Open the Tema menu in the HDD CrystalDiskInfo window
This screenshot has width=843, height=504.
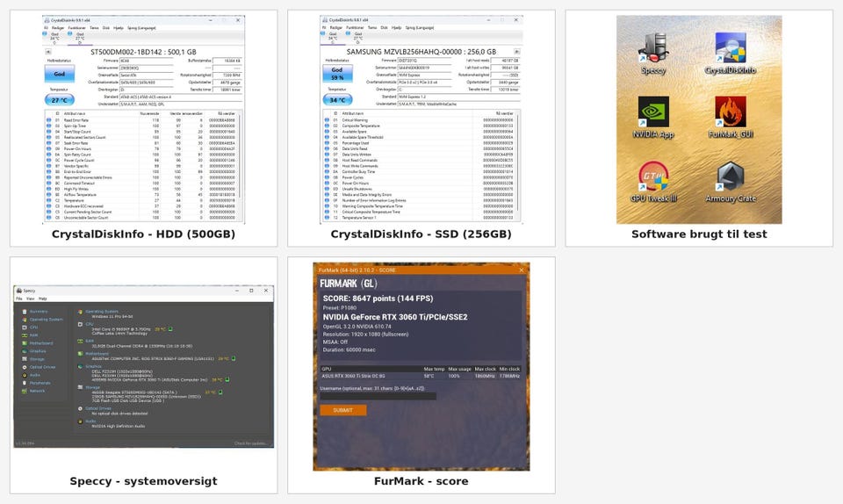click(x=94, y=28)
